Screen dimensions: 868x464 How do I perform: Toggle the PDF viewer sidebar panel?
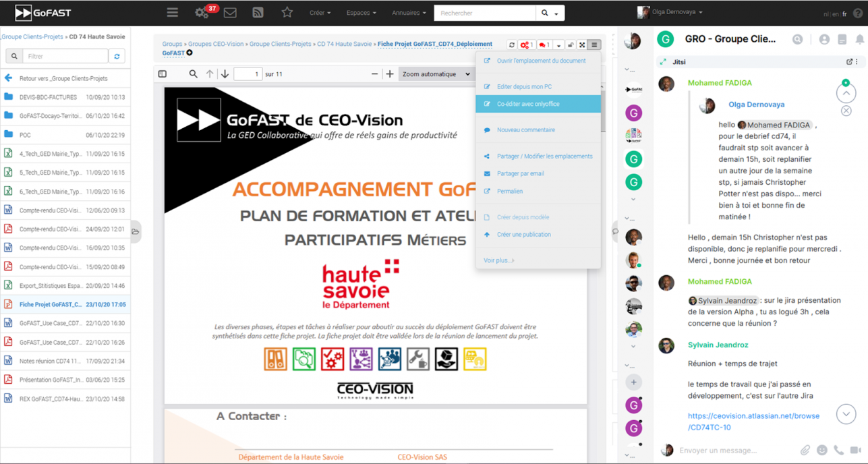coord(162,74)
